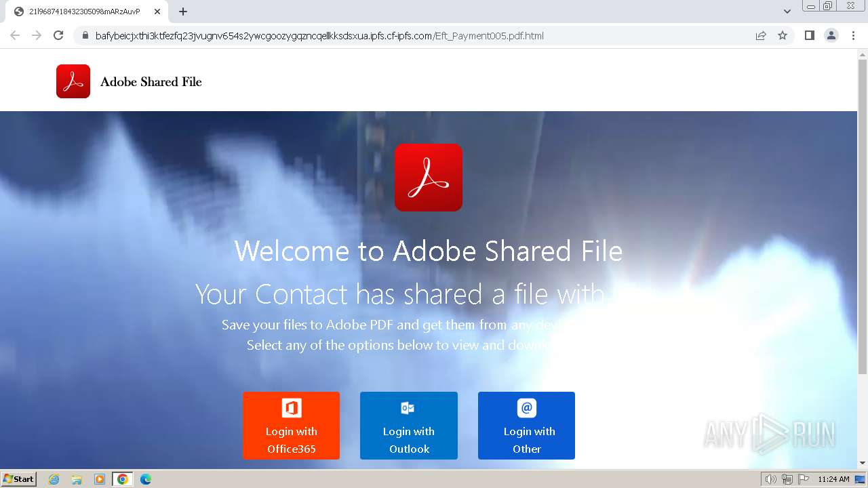Click the page vertical scrollbar
The height and width of the screenshot is (488, 868).
click(x=863, y=217)
